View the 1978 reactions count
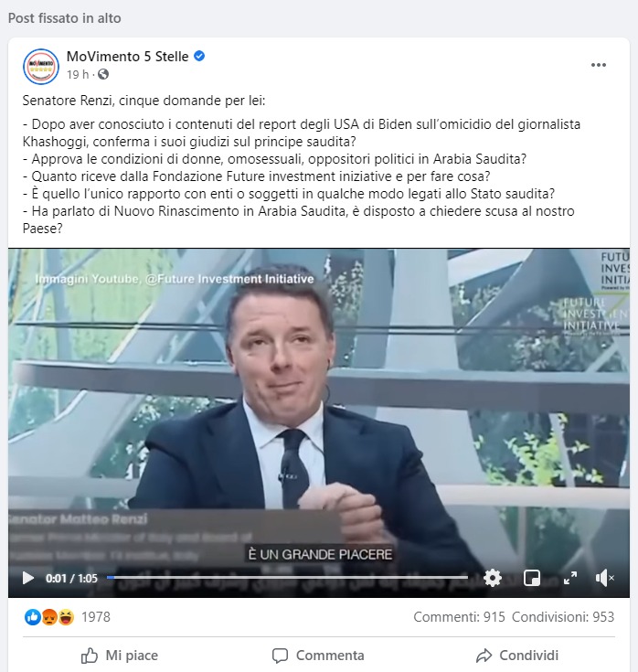Viewport: 638px width, 672px height. click(x=96, y=617)
